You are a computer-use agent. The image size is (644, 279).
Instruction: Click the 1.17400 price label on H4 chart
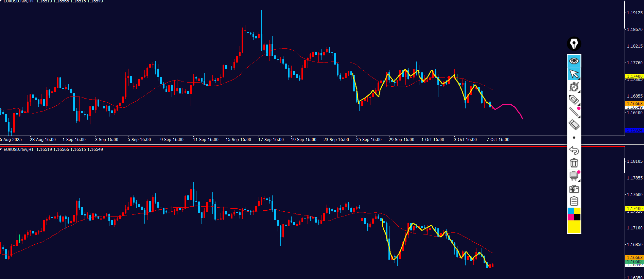coord(634,76)
